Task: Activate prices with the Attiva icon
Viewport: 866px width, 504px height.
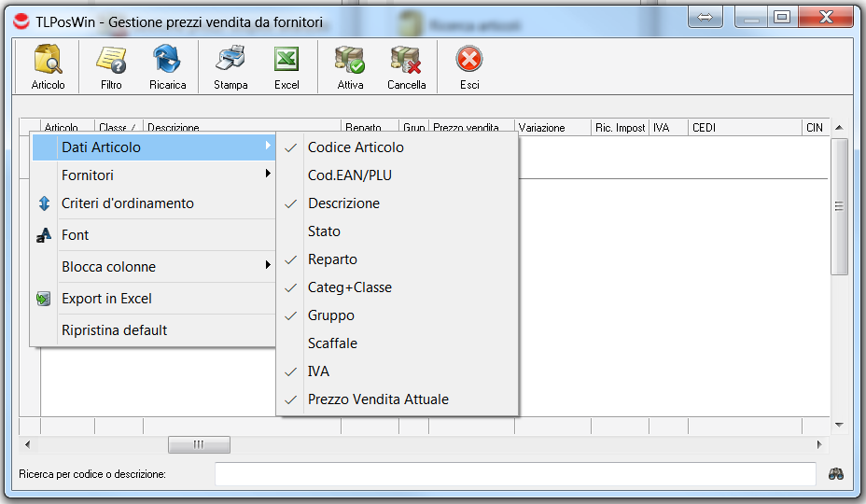Action: (x=350, y=60)
